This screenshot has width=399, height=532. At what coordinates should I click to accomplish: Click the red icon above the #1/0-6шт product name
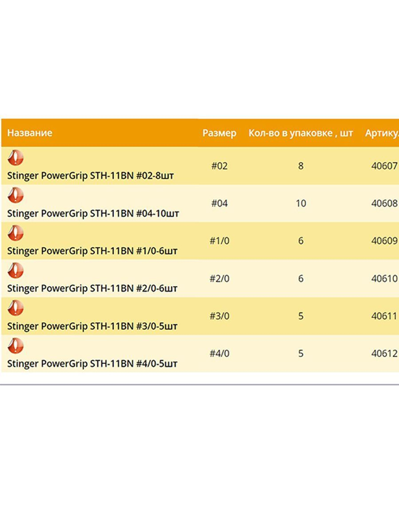(16, 233)
